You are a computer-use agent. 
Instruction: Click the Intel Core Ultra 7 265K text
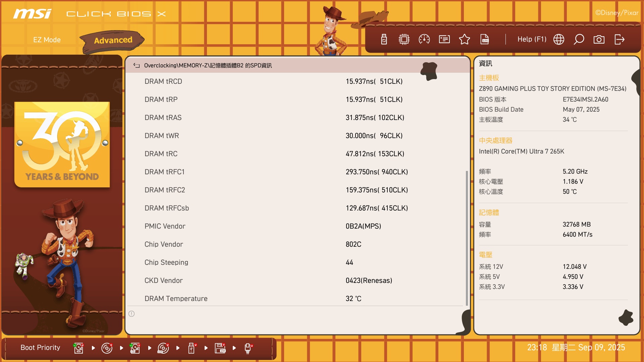[522, 152]
